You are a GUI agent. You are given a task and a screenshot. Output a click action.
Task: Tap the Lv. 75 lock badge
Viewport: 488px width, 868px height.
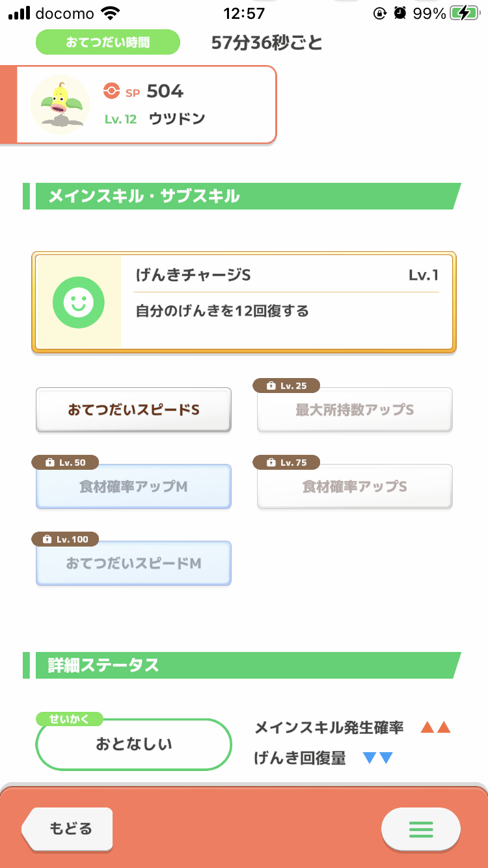pos(286,463)
